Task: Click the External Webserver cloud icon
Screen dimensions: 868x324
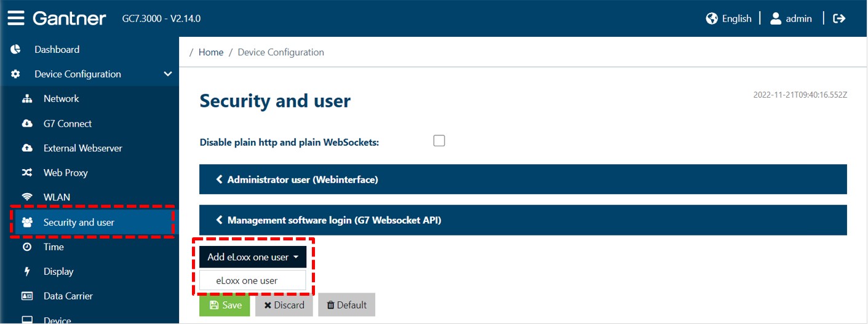Action: coord(27,148)
